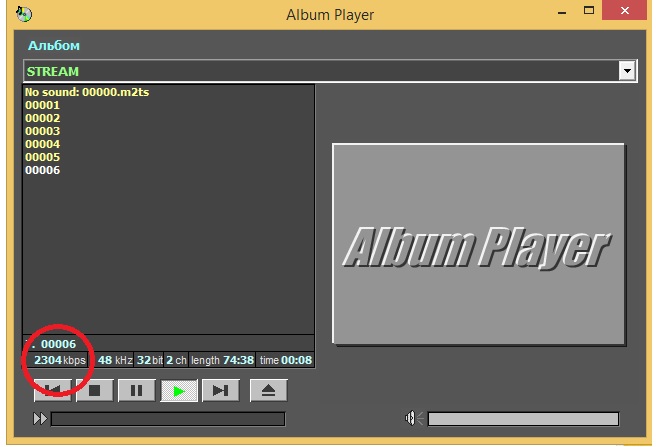This screenshot has width=656, height=447.
Task: Close the Album Player window
Action: tap(625, 10)
